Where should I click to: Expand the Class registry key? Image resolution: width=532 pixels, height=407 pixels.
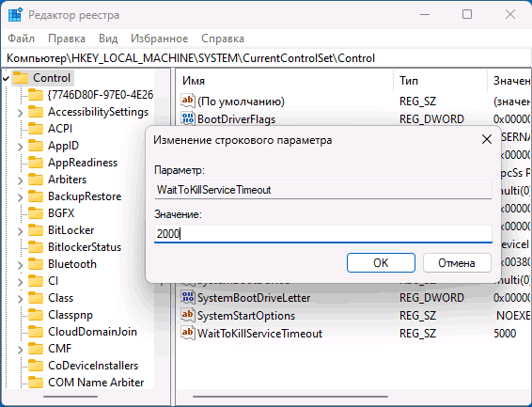point(21,299)
